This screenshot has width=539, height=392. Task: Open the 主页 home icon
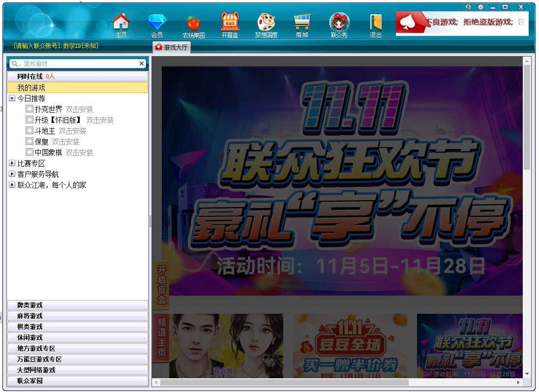click(x=121, y=25)
